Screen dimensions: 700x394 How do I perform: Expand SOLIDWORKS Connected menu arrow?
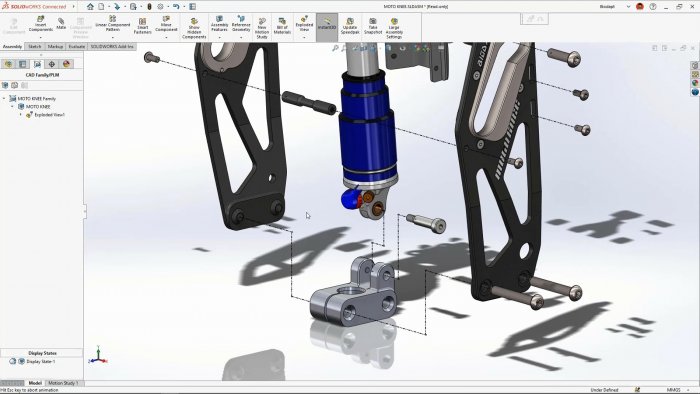(x=74, y=7)
